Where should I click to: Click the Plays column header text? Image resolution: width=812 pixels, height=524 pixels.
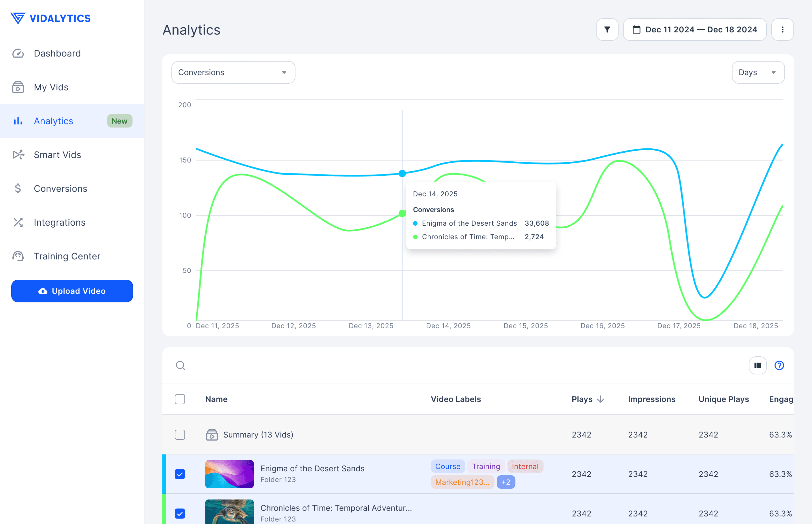click(582, 399)
